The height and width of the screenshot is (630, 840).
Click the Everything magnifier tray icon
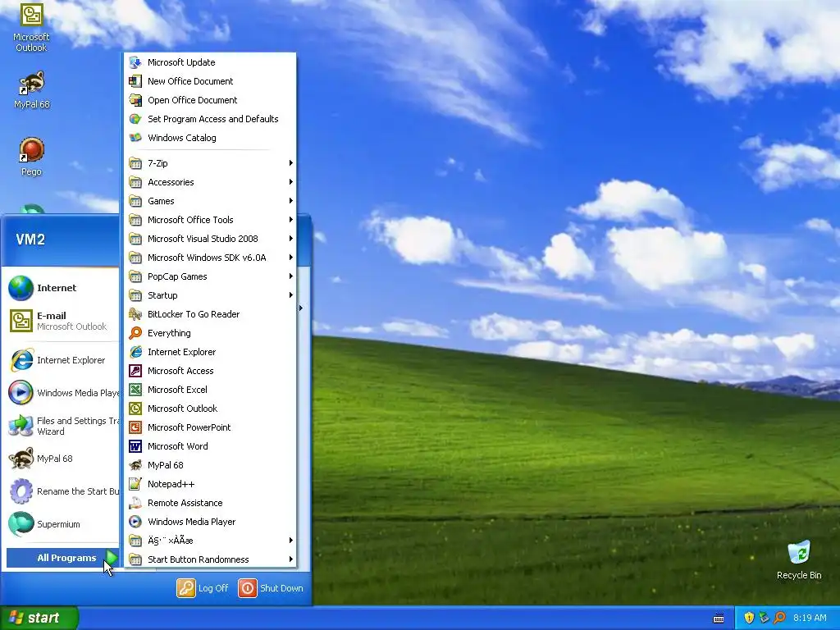coord(779,618)
